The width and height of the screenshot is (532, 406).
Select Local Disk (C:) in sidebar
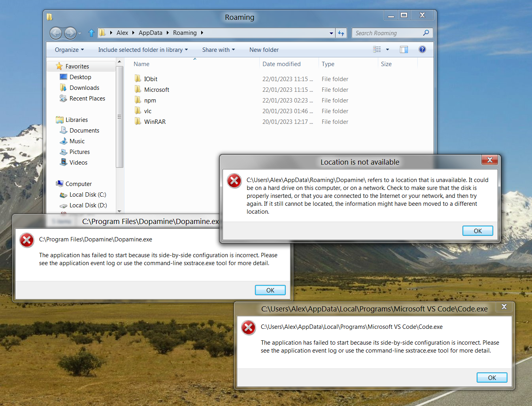89,195
